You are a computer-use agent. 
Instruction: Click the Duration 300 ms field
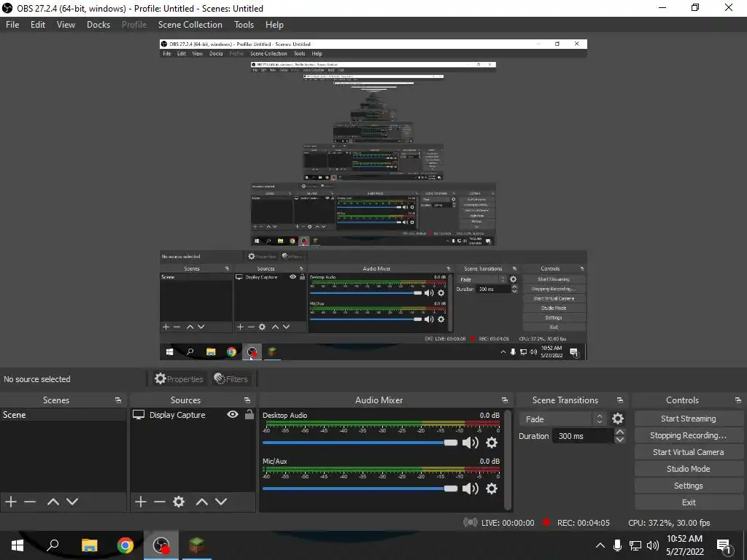click(x=583, y=436)
